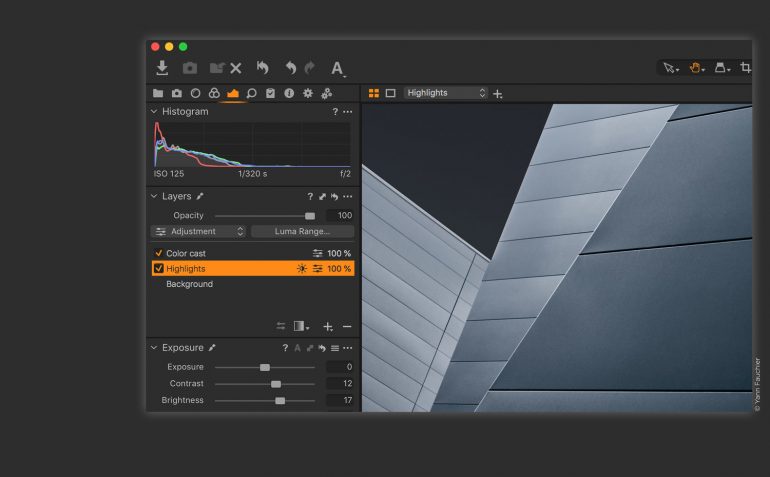Viewport: 770px width, 477px height.
Task: Open the Adjustment layer type dropdown
Action: coord(198,231)
